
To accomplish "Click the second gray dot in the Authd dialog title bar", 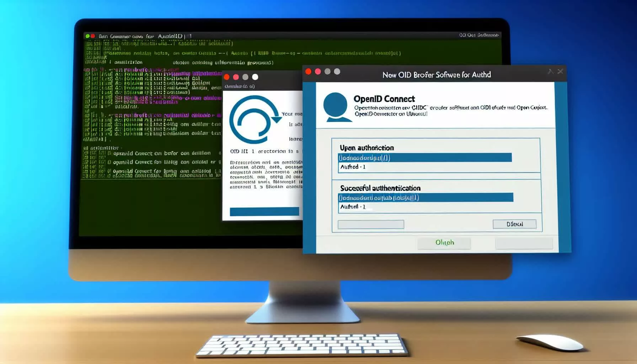I will [x=337, y=71].
